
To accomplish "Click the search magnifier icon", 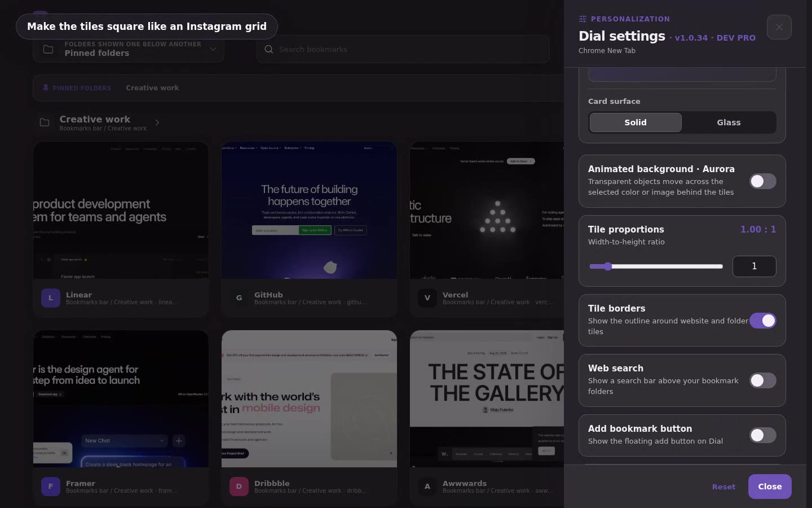I will pyautogui.click(x=269, y=49).
